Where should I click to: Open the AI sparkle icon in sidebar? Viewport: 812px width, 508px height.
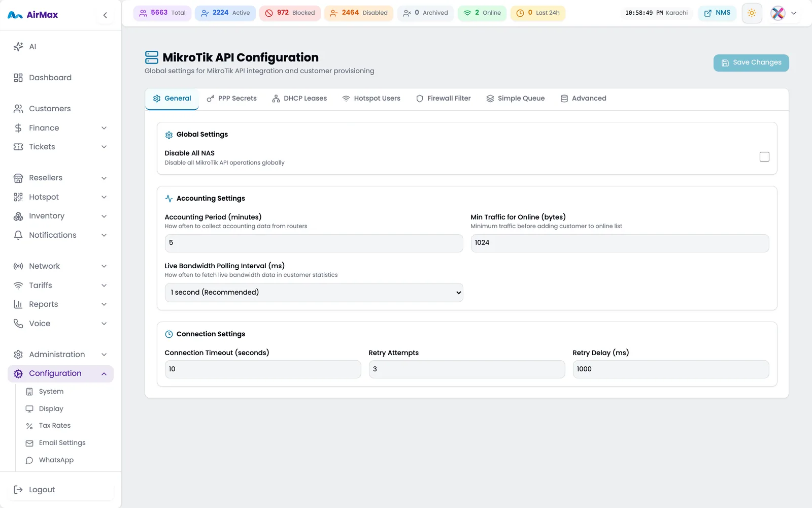click(18, 47)
